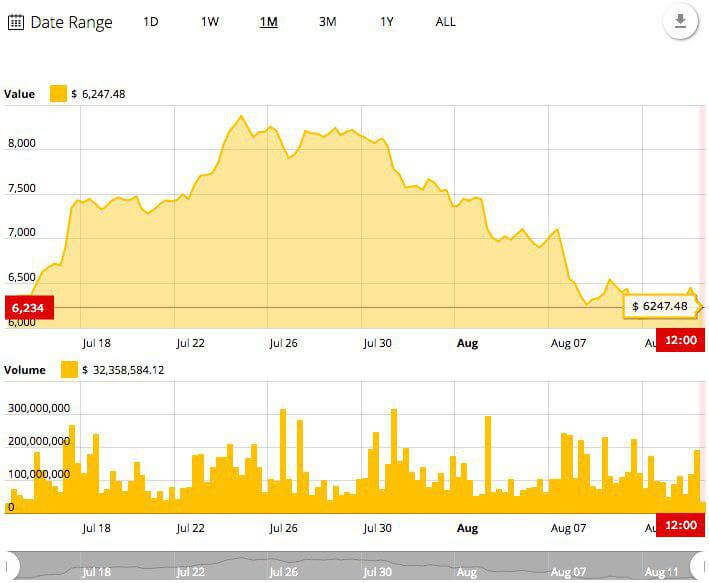Select the 1W date range
The image size is (709, 583).
tap(210, 22)
